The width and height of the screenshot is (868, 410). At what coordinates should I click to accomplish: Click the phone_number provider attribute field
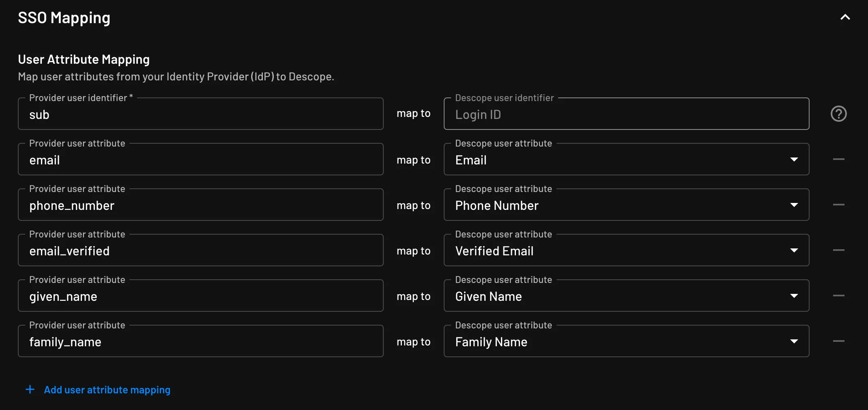[200, 205]
